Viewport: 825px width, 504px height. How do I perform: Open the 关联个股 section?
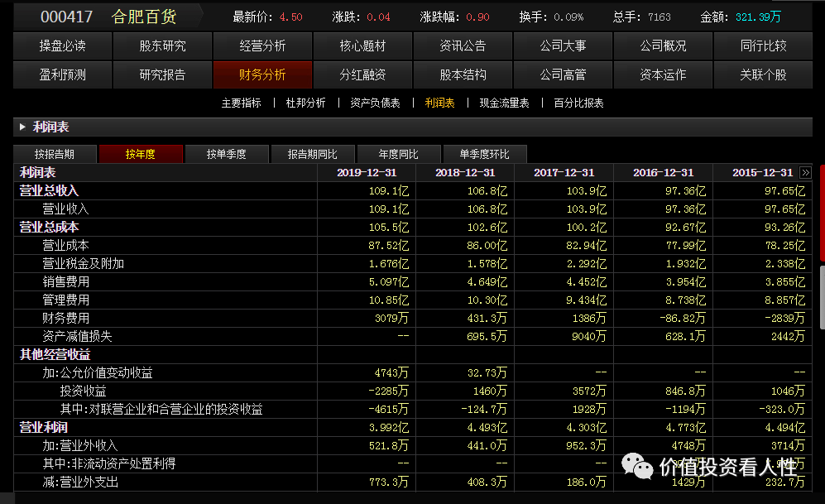click(x=763, y=74)
